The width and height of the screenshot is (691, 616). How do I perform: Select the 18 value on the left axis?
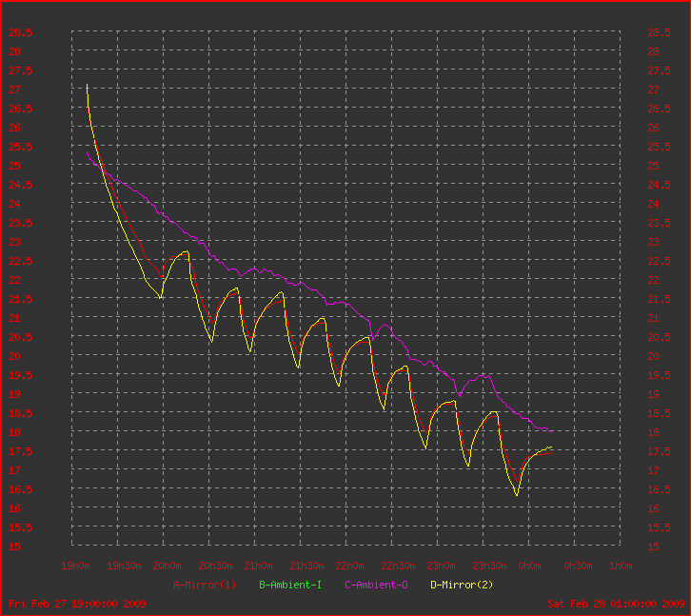(x=14, y=432)
